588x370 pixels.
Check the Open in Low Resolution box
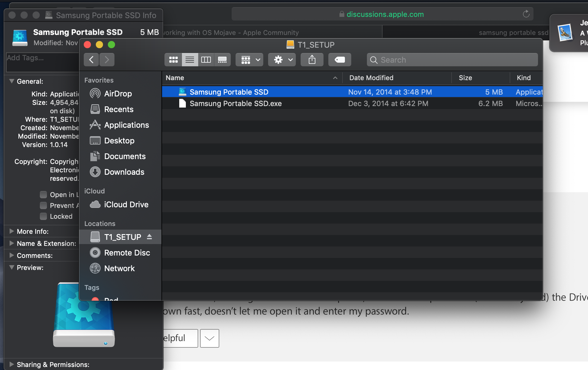[x=43, y=195]
